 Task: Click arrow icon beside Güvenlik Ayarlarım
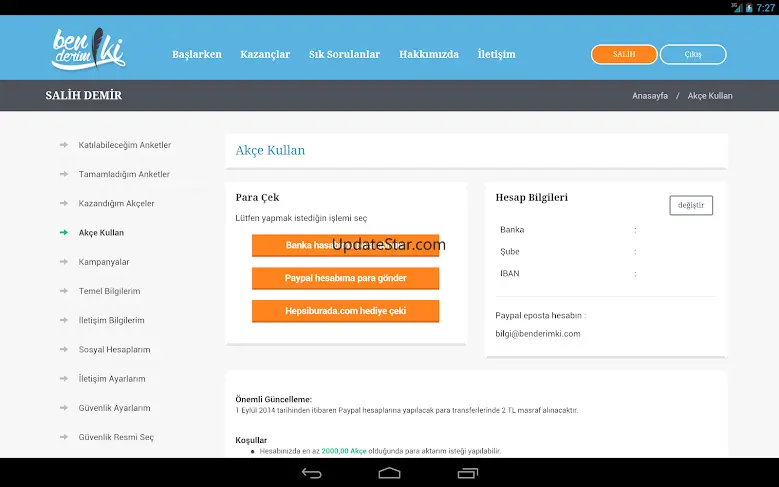coord(64,408)
